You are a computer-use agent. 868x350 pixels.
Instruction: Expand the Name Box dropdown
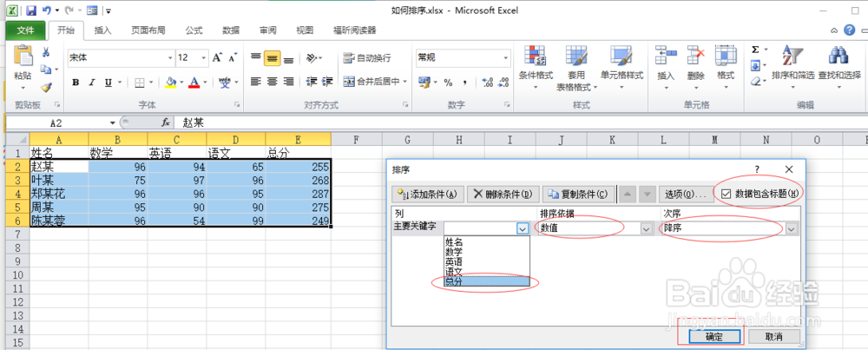coord(113,123)
